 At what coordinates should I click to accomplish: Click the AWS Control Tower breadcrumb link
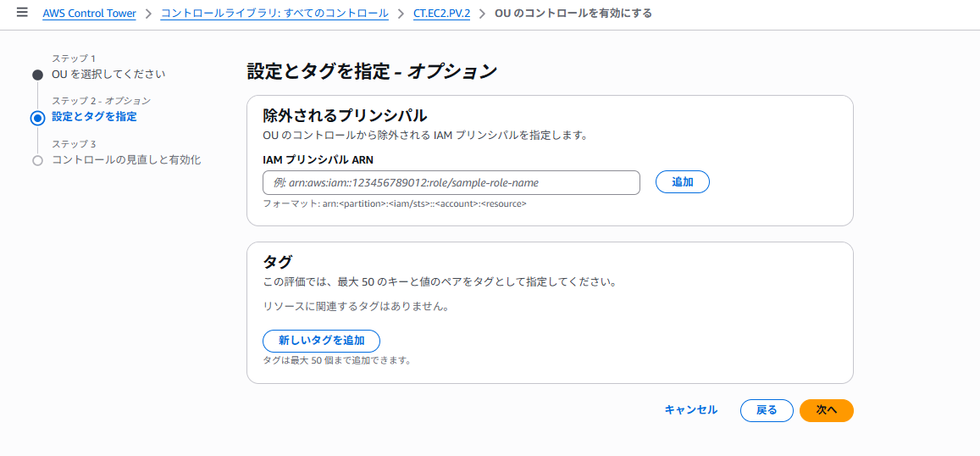coord(89,14)
